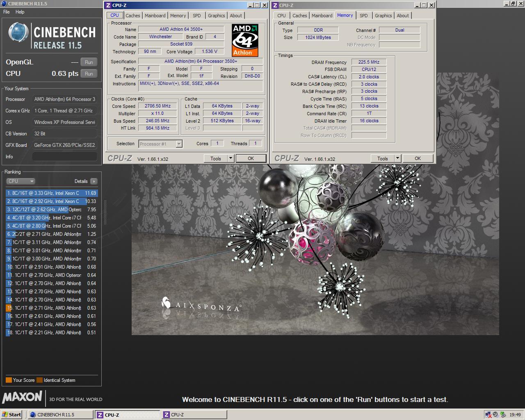Click the Core Speed value 2706.50 MHz
The width and height of the screenshot is (525, 420).
(x=158, y=106)
